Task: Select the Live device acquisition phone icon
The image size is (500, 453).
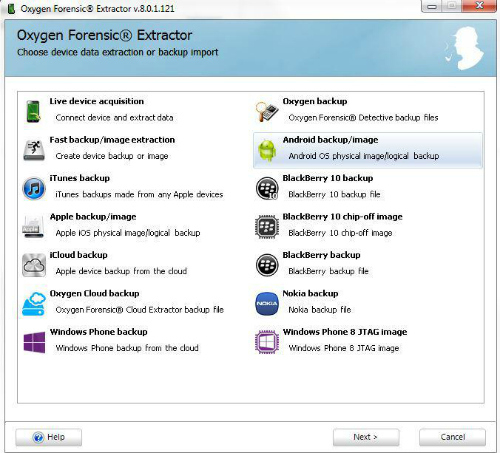Action: coord(33,111)
